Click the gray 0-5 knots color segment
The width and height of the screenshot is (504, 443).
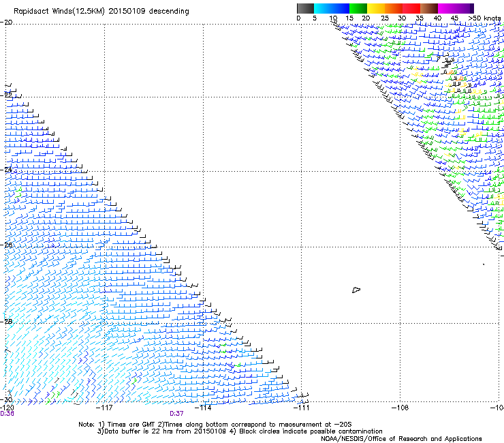305,8
